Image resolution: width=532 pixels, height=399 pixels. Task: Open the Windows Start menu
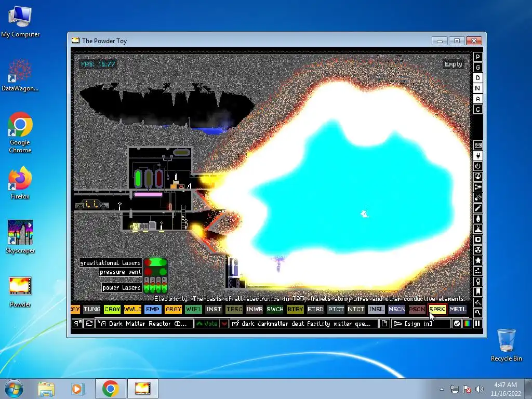point(14,389)
